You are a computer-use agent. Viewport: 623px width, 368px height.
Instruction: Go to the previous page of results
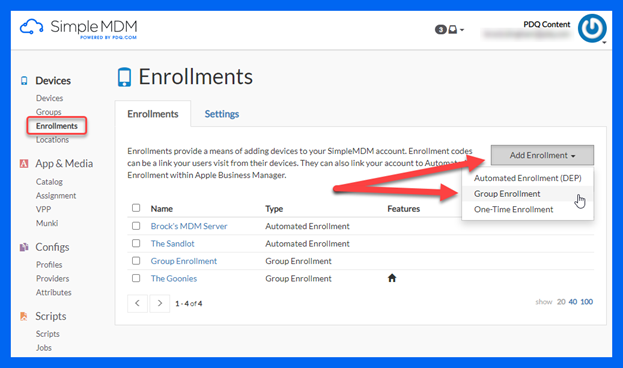tap(137, 303)
